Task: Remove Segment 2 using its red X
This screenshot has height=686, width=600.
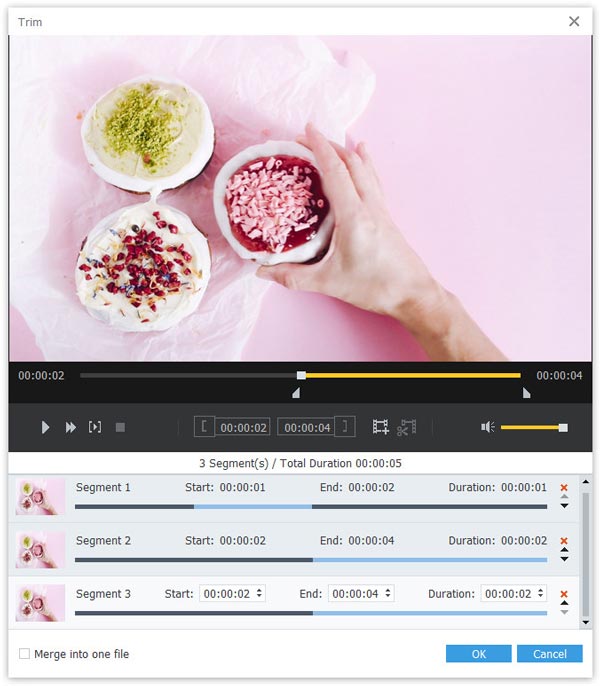Action: pos(564,541)
